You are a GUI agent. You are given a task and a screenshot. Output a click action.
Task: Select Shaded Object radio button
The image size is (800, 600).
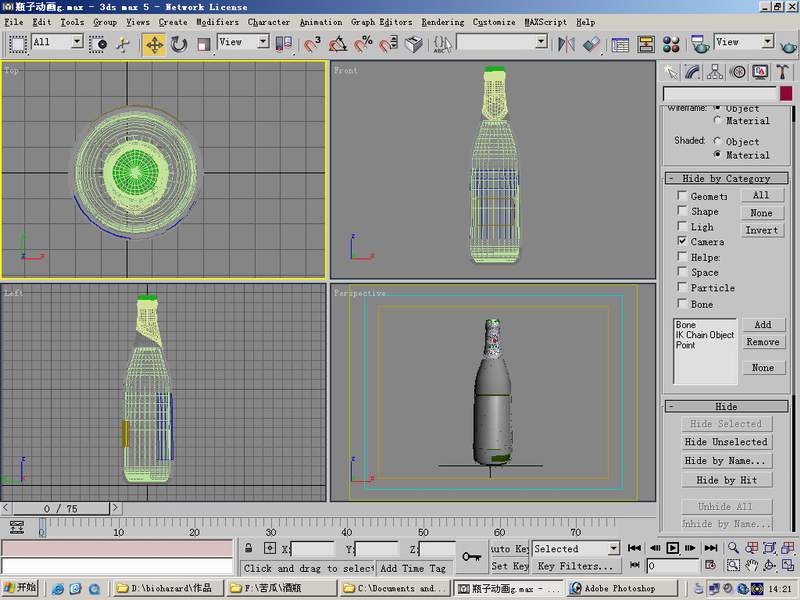coord(717,142)
